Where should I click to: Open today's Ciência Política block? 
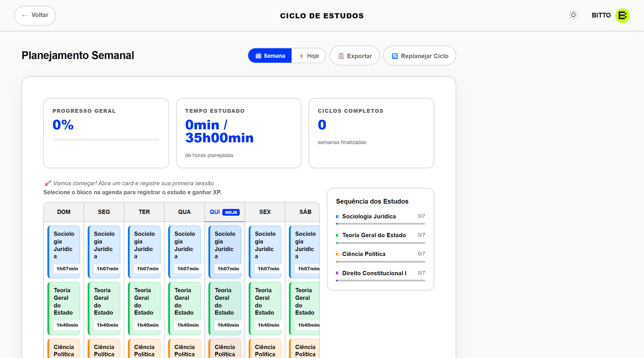(x=225, y=349)
